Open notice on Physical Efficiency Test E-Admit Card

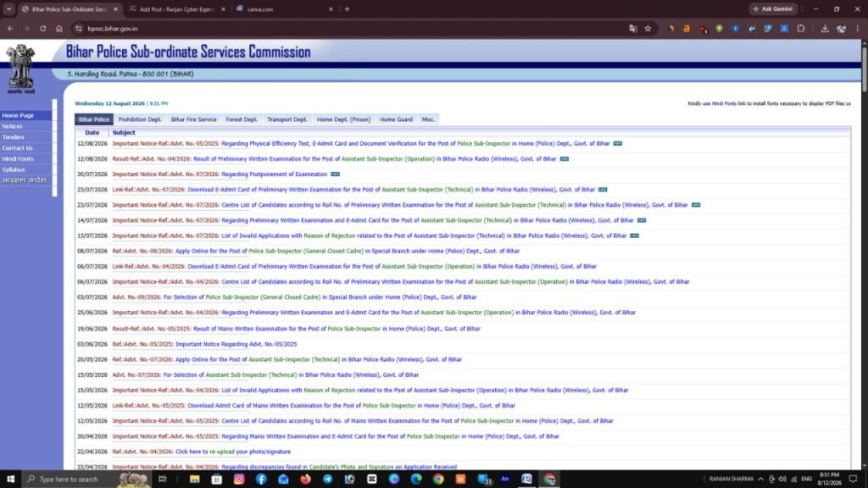[361, 143]
